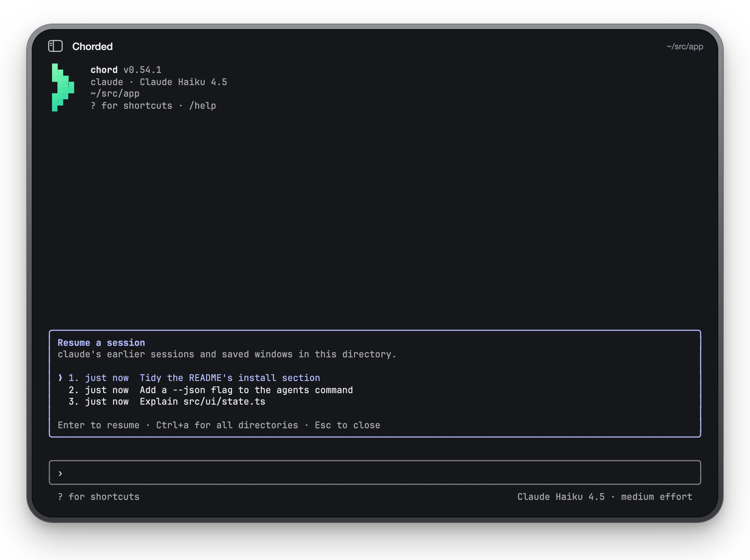Click the prompt chevron in the input box
The width and height of the screenshot is (750, 560).
[60, 473]
